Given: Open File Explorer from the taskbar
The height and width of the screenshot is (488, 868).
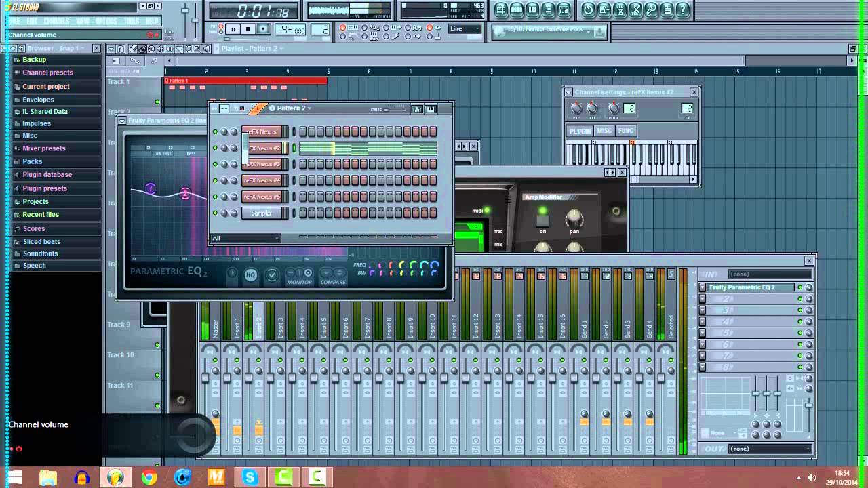Looking at the screenshot, I should (48, 477).
